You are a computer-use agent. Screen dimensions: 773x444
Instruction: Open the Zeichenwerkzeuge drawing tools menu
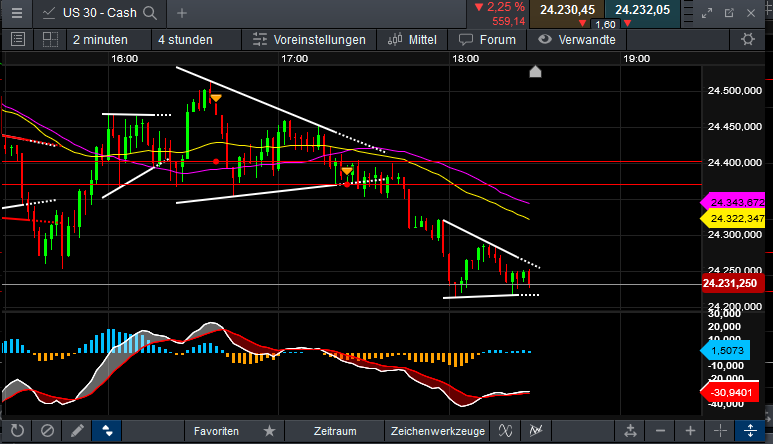pyautogui.click(x=438, y=431)
